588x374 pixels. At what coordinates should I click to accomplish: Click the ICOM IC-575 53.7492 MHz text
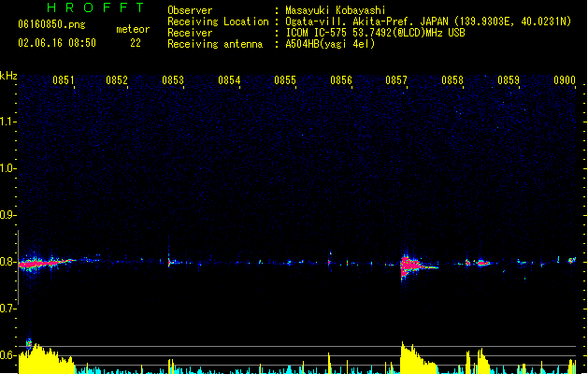click(376, 33)
